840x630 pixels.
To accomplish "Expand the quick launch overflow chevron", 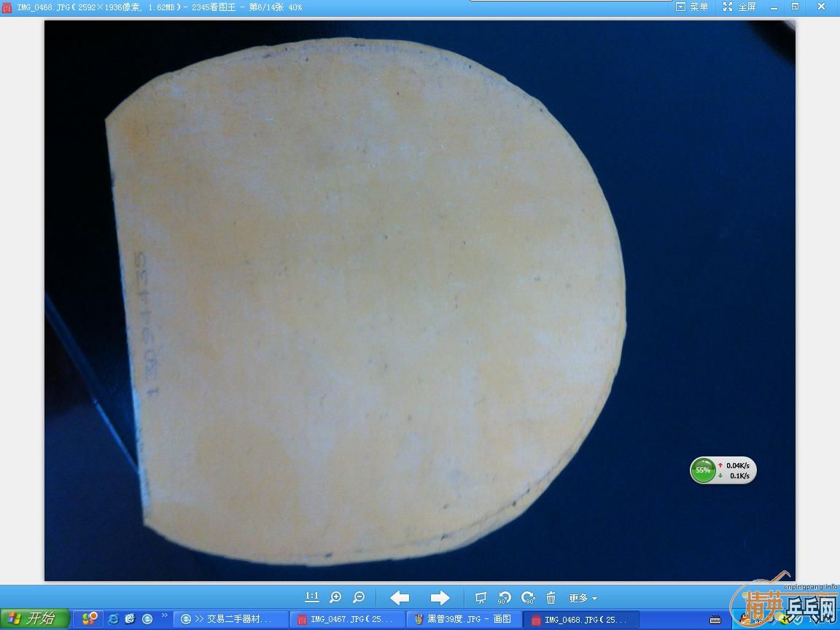I will pos(165,615).
